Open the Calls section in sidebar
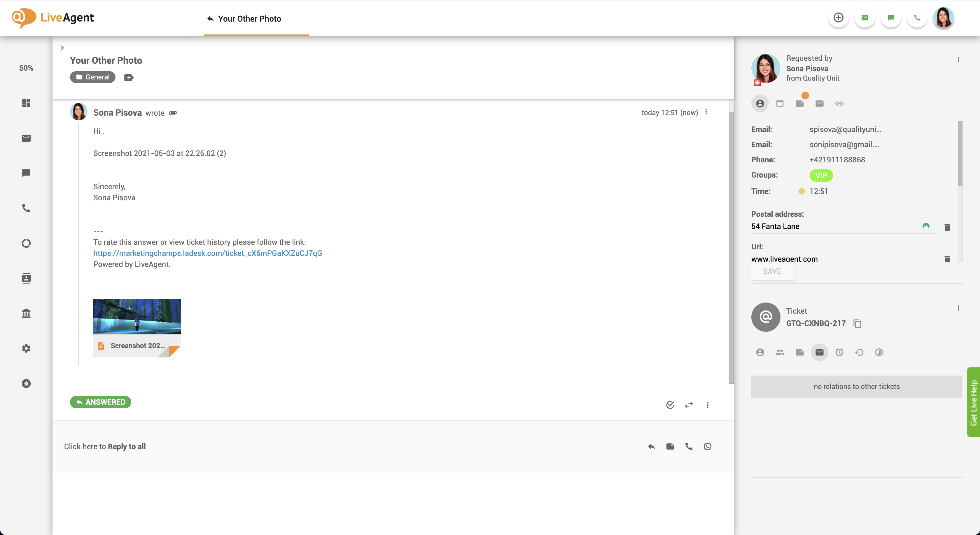 click(x=26, y=208)
